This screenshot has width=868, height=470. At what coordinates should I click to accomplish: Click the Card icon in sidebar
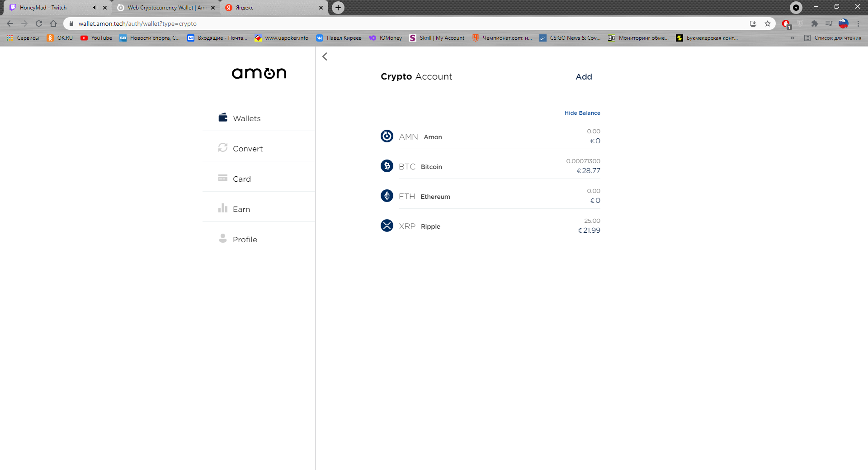click(x=223, y=178)
